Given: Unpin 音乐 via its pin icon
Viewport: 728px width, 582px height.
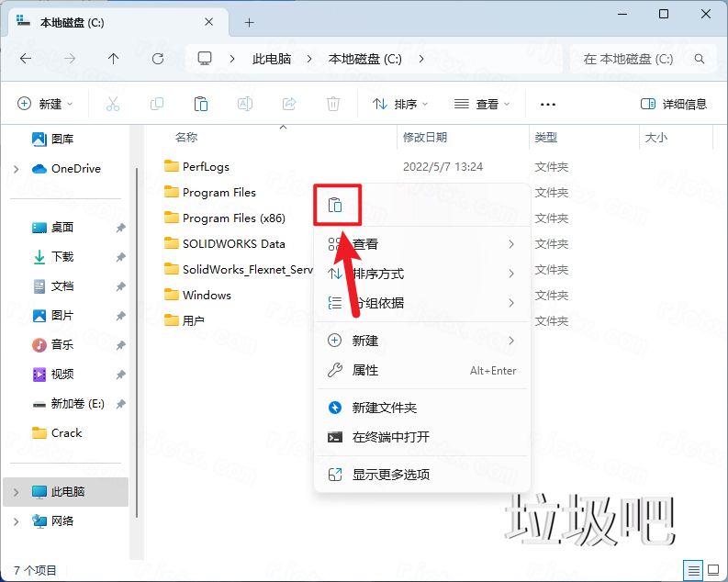Looking at the screenshot, I should click(120, 345).
